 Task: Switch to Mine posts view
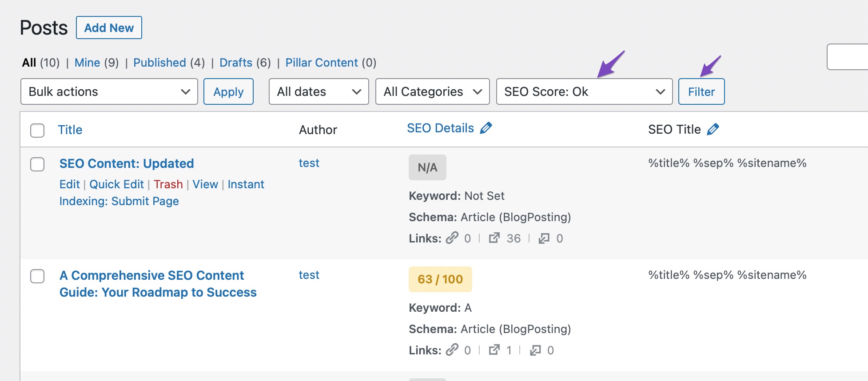(x=87, y=63)
